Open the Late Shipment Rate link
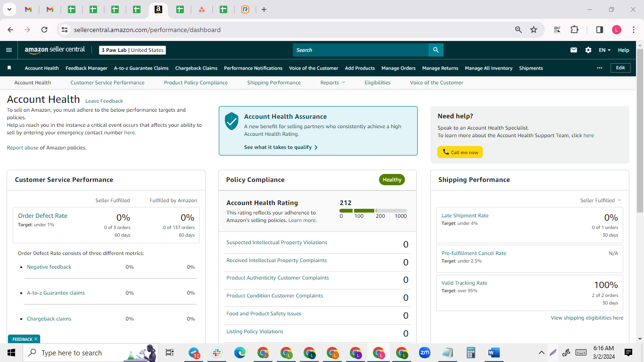This screenshot has width=644, height=362. point(465,215)
